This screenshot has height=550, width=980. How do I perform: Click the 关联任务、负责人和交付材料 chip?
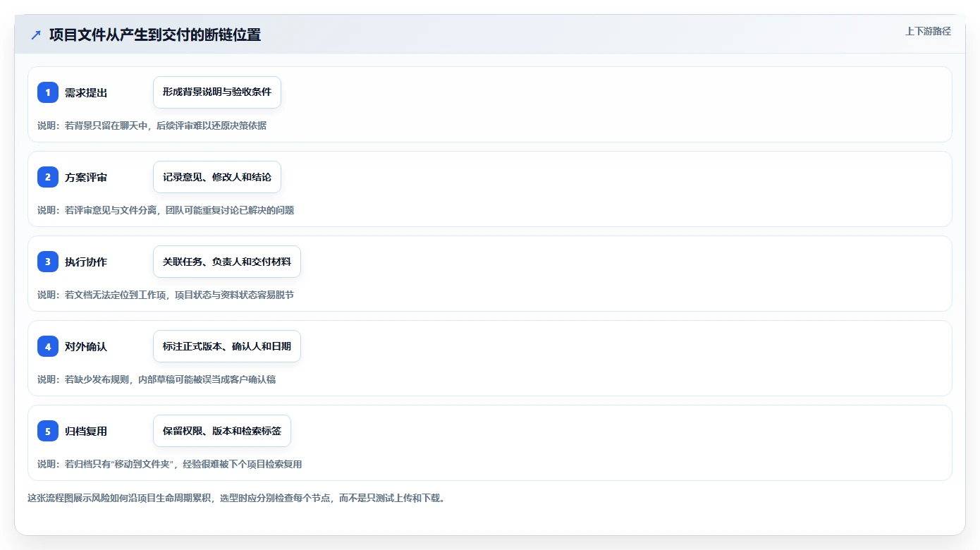pos(227,262)
